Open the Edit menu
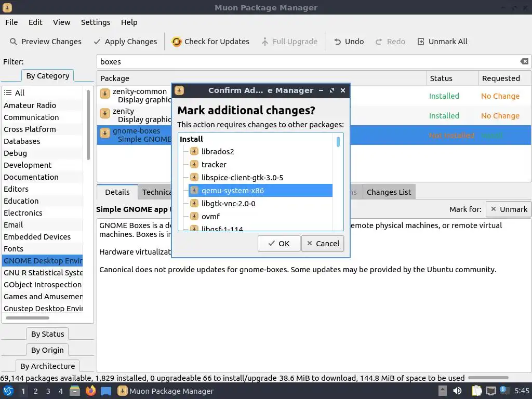The width and height of the screenshot is (532, 399). (35, 22)
